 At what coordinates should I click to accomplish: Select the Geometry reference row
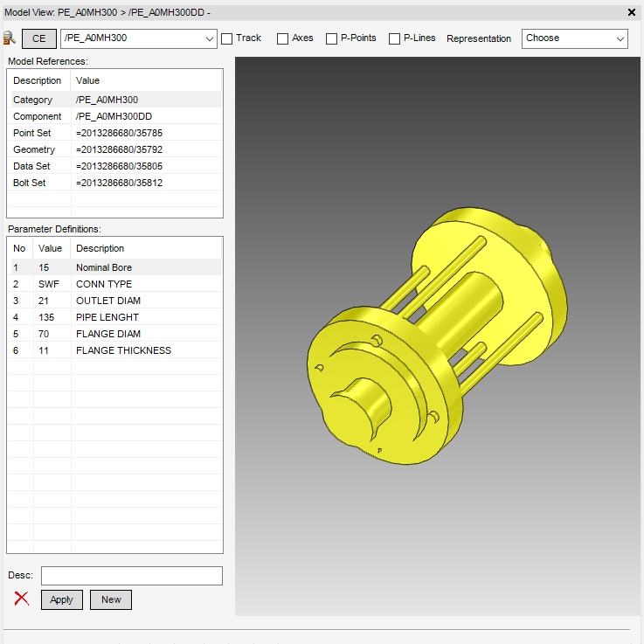point(114,149)
